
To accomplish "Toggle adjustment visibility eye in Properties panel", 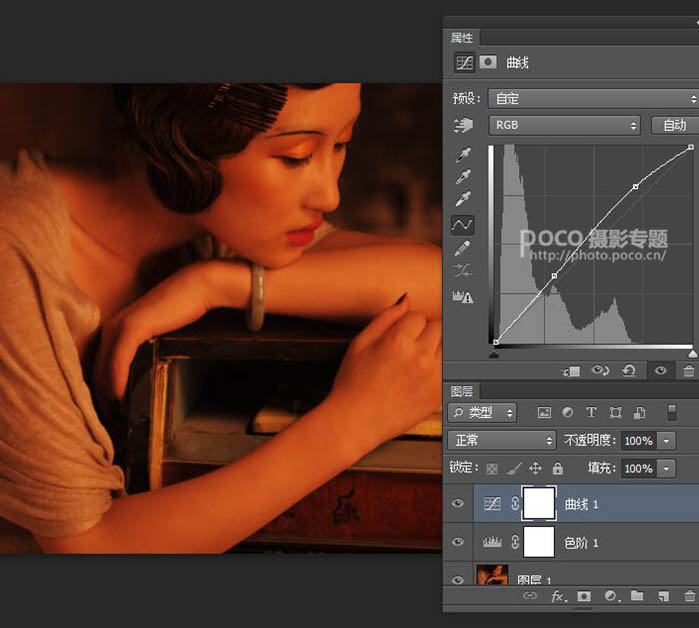I will click(x=660, y=371).
